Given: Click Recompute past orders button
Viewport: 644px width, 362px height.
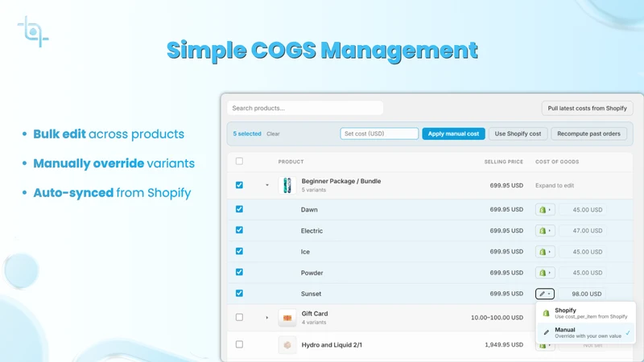Looking at the screenshot, I should (588, 134).
